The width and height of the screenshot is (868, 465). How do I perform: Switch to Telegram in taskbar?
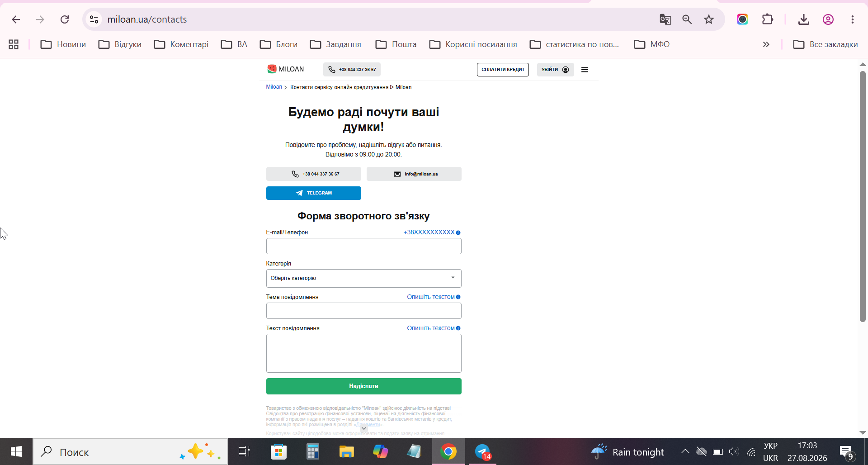tap(483, 451)
